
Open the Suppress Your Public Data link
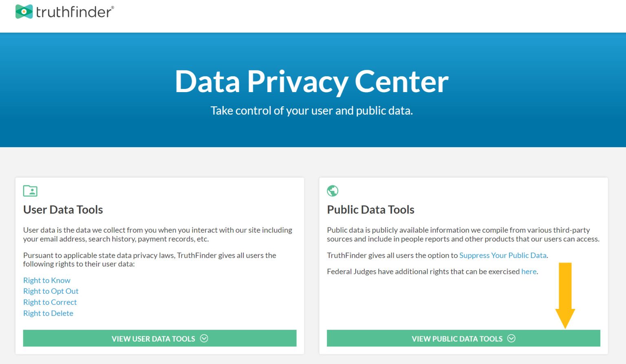coord(503,255)
